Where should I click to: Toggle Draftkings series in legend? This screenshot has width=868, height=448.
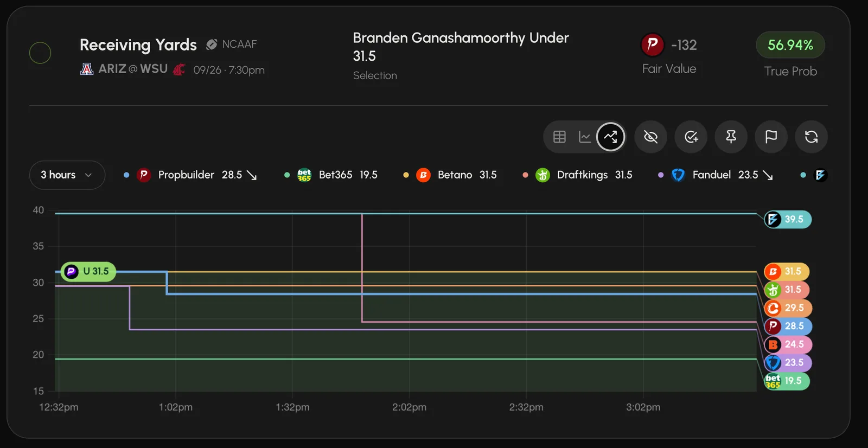pyautogui.click(x=577, y=175)
